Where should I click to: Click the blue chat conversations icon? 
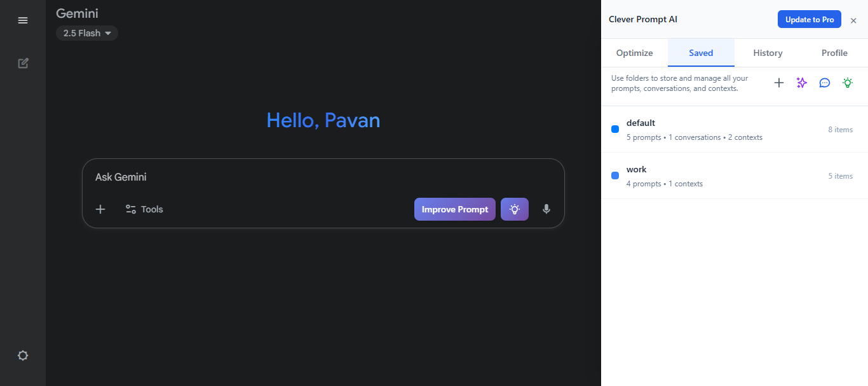[x=825, y=83]
